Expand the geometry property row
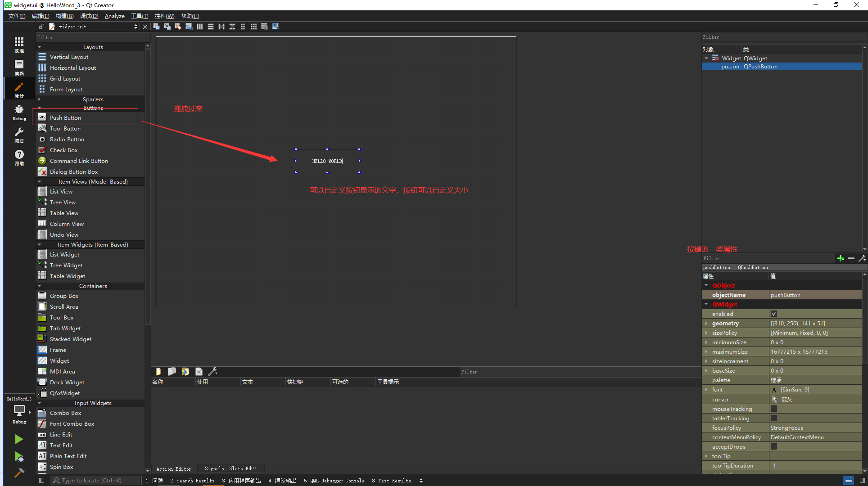Image resolution: width=868 pixels, height=486 pixels. tap(706, 324)
